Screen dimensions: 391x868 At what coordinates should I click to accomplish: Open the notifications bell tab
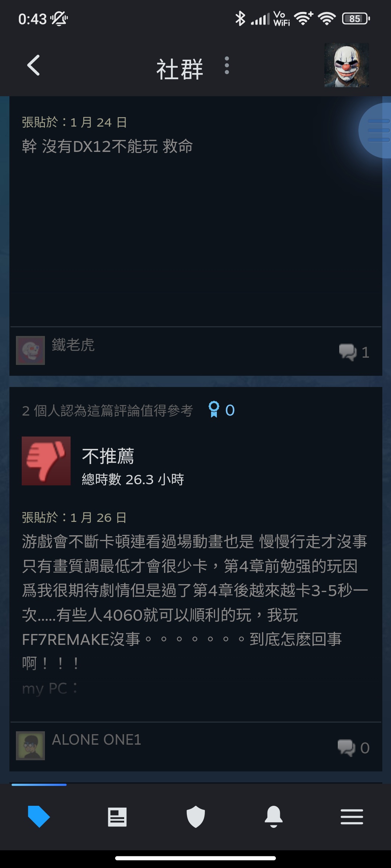point(274,817)
